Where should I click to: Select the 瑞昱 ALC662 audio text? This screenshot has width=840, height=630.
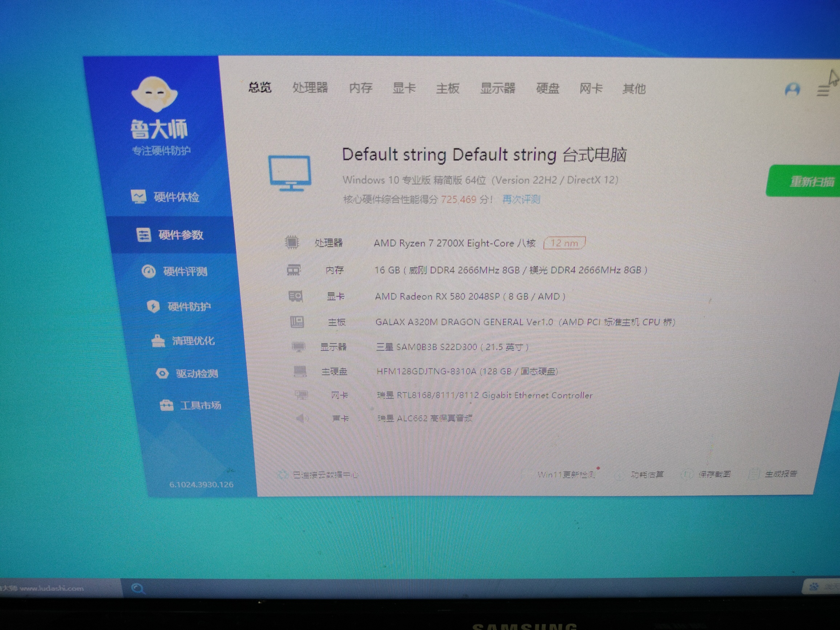click(425, 419)
